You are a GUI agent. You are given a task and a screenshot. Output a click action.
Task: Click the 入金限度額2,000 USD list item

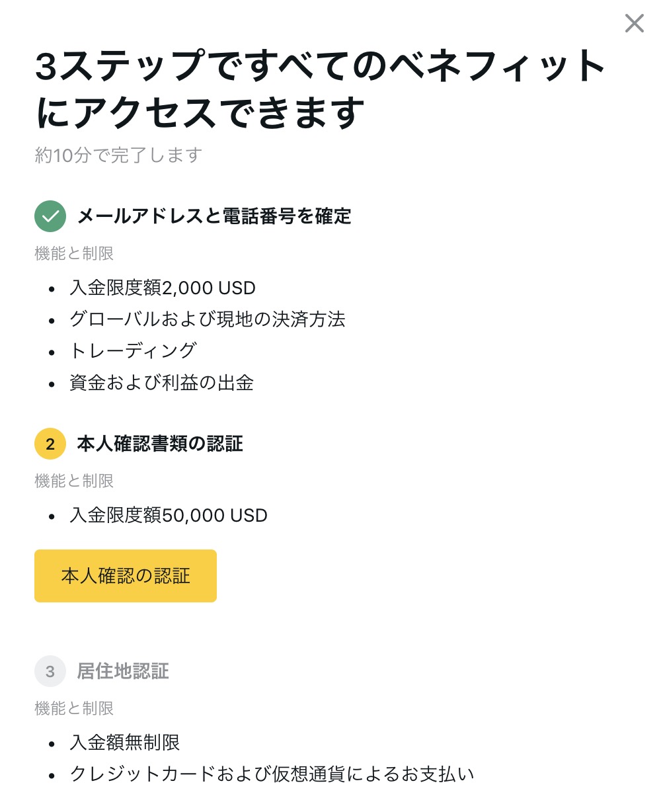(x=162, y=288)
